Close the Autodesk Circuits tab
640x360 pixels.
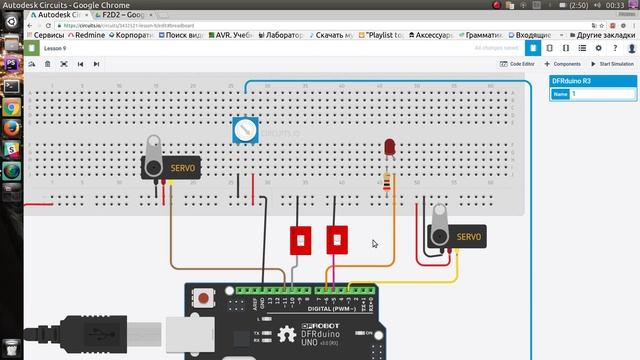pyautogui.click(x=87, y=15)
